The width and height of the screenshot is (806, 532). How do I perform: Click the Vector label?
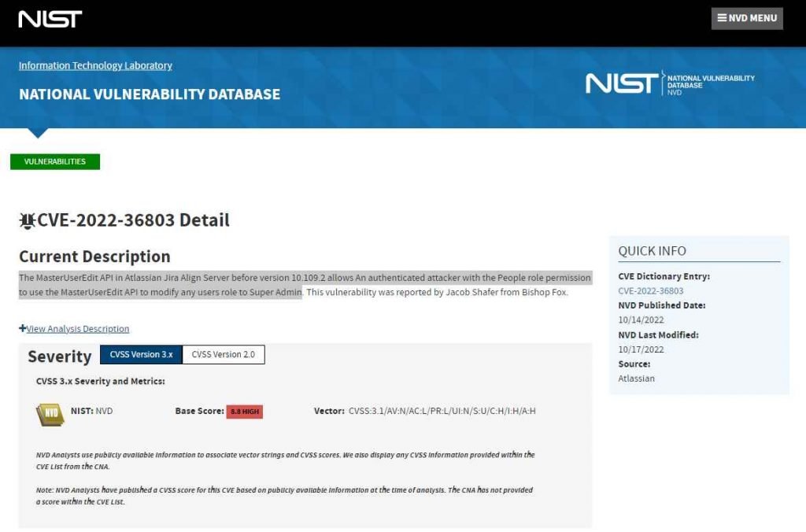329,411
